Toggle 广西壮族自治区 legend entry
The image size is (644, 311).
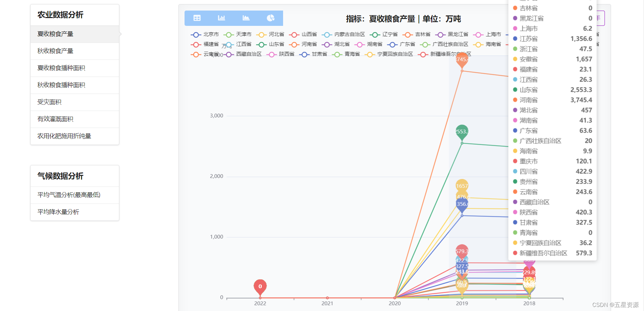(444, 44)
